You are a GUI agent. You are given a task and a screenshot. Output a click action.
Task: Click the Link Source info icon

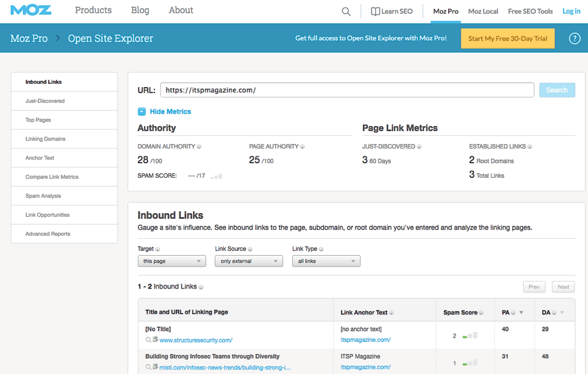[x=250, y=249]
